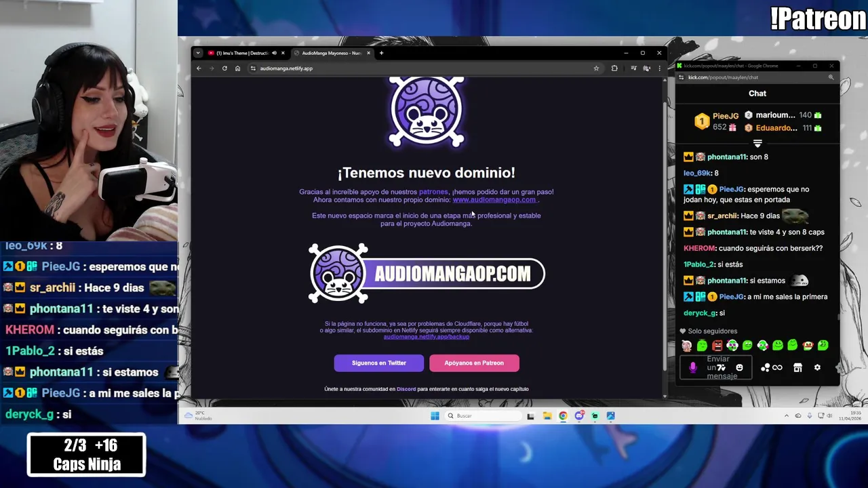Open the browser extensions puzzle icon
Image resolution: width=868 pixels, height=488 pixels.
[614, 68]
